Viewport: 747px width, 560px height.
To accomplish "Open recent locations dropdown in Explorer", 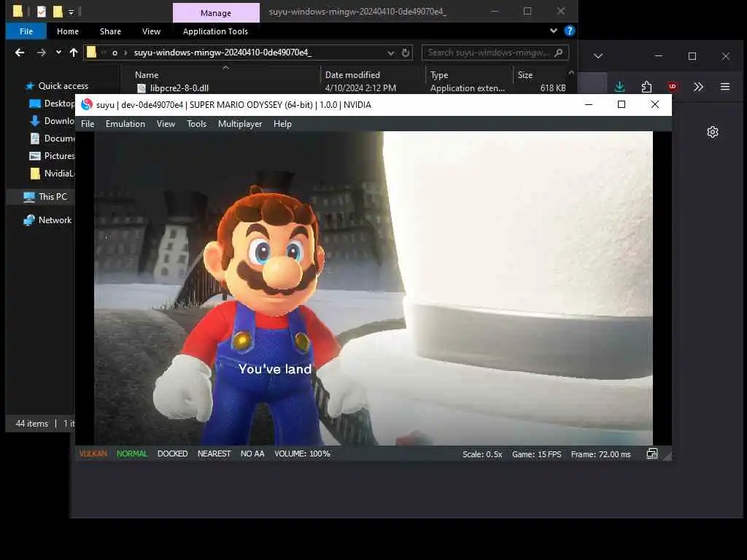I will (58, 52).
